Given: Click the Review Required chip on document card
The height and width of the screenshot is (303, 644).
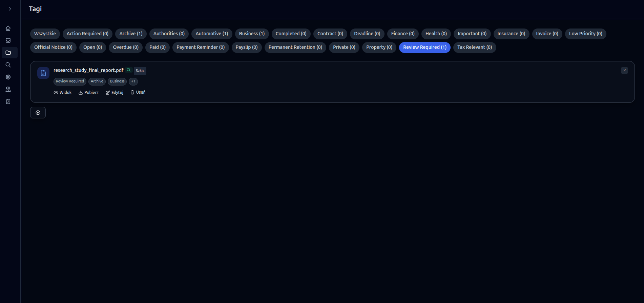Looking at the screenshot, I should click(x=70, y=81).
